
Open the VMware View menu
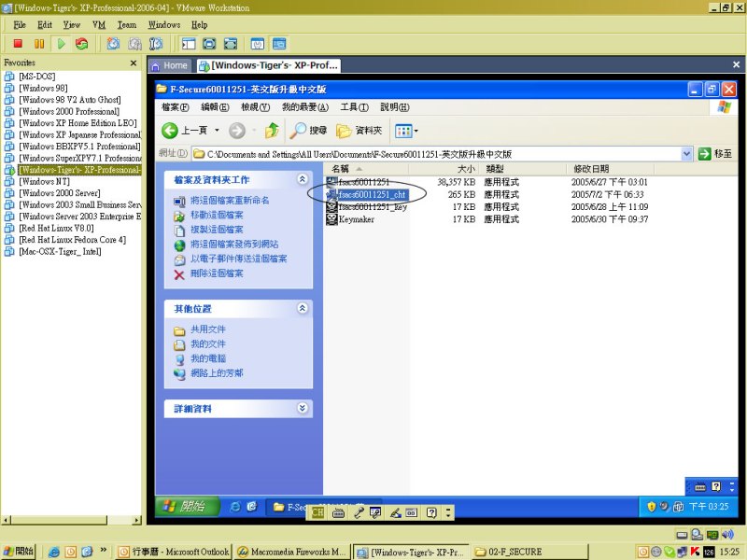[72, 25]
